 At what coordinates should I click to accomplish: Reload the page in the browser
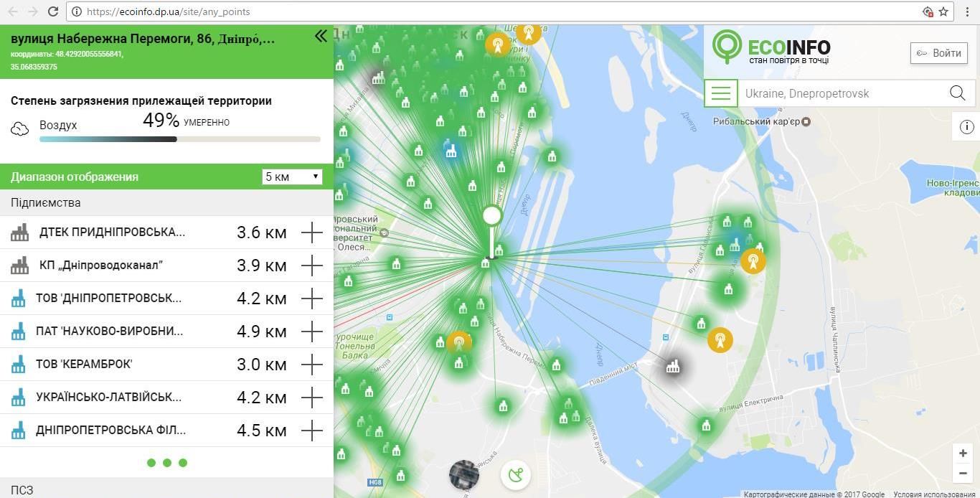tap(53, 11)
